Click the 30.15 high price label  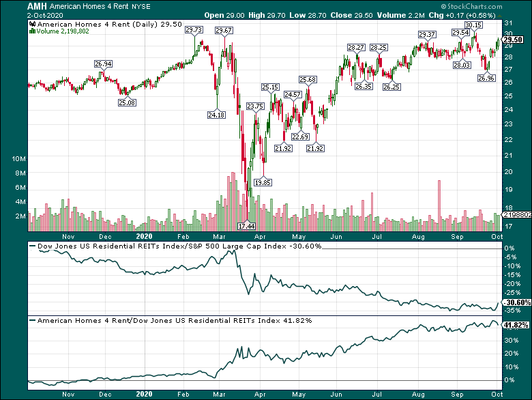(473, 25)
